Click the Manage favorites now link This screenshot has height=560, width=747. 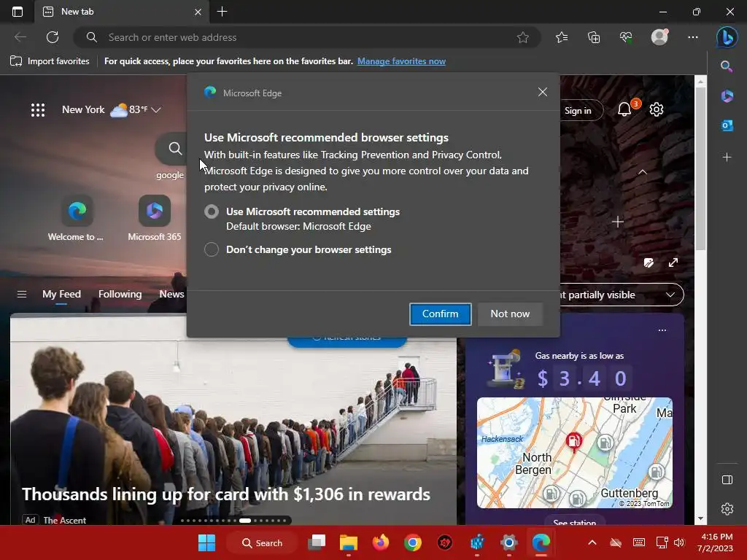[x=401, y=61]
